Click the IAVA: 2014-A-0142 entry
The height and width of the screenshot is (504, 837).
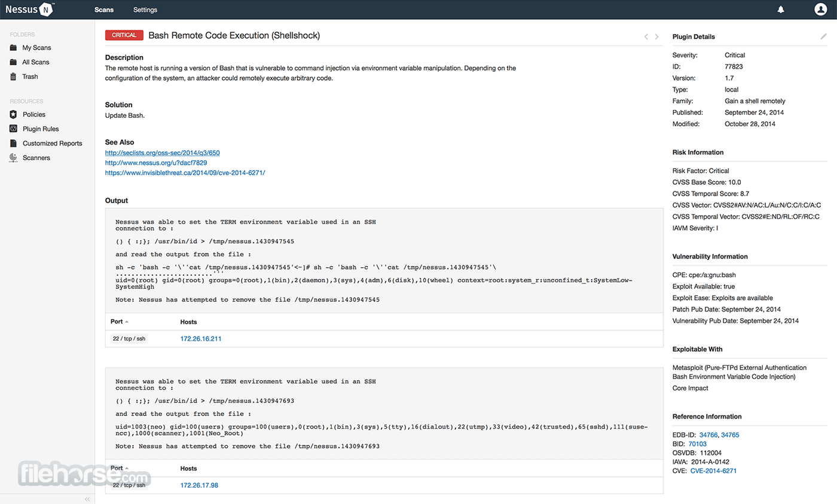pyautogui.click(x=701, y=462)
